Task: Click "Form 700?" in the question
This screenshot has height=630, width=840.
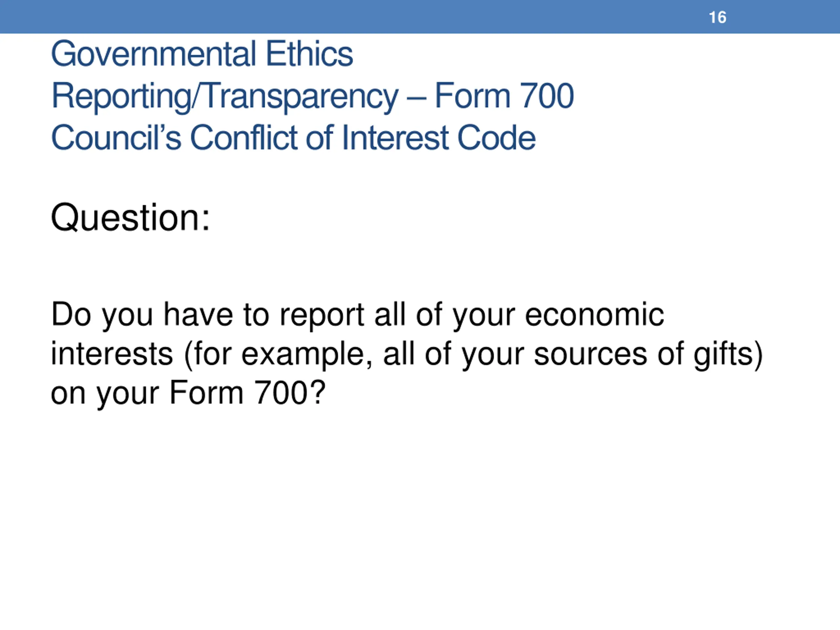Action: [x=247, y=393]
